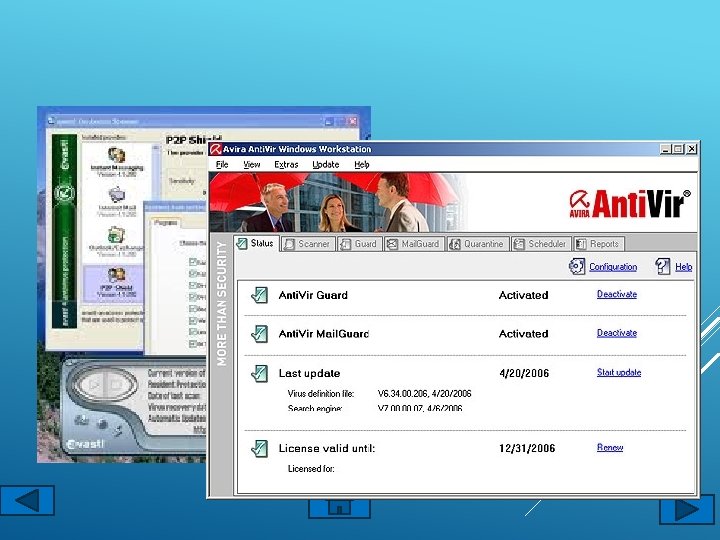The height and width of the screenshot is (540, 720).
Task: Click the AntiVir MailGuard status check icon
Action: click(x=259, y=334)
